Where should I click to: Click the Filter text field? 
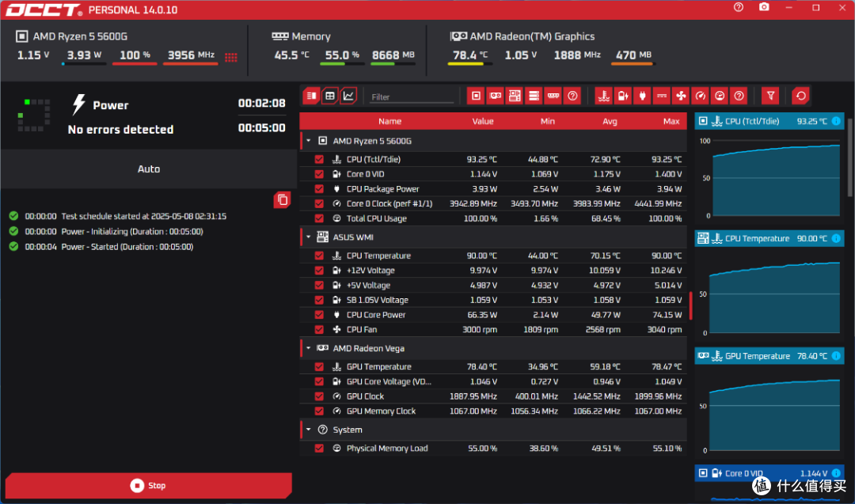[412, 97]
